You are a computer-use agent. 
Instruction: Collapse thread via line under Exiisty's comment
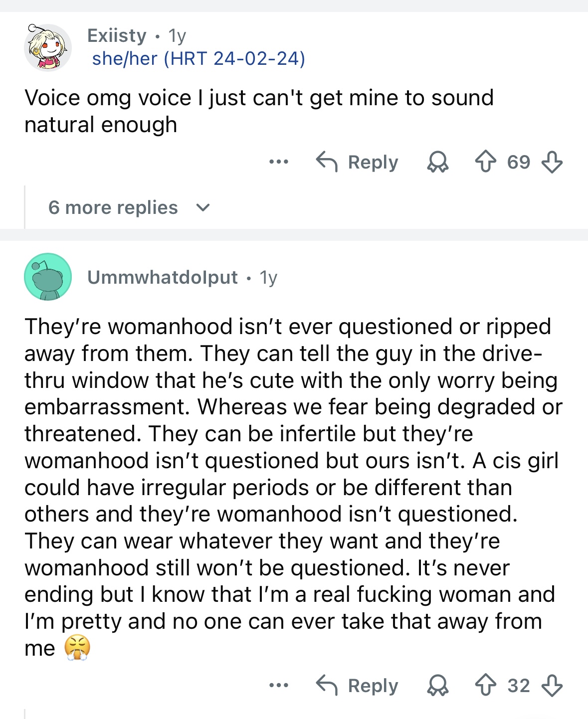coord(25,207)
